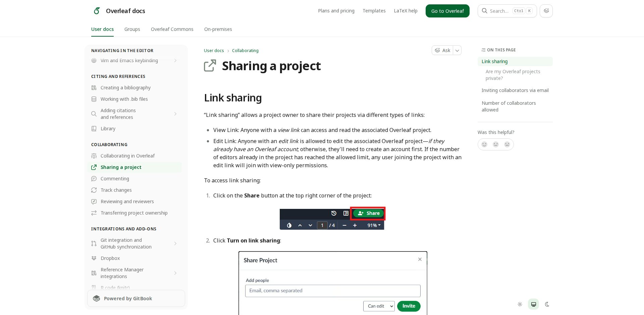Expand the Reference Manager integrations section
644x315 pixels.
pos(175,273)
